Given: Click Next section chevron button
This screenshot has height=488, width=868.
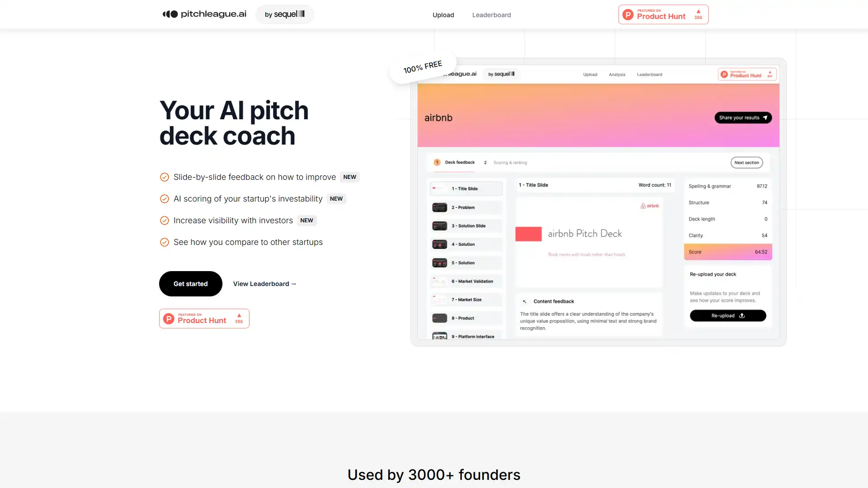Looking at the screenshot, I should (x=747, y=162).
